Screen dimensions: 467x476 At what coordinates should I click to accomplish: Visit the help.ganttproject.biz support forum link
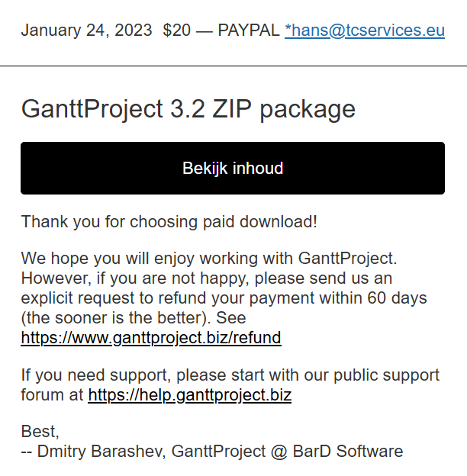coord(190,395)
